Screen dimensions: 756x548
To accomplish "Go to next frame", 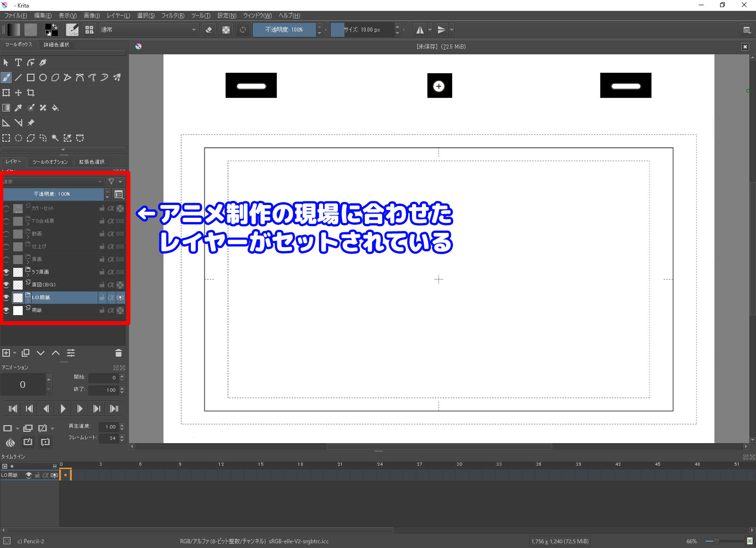I will pyautogui.click(x=80, y=409).
